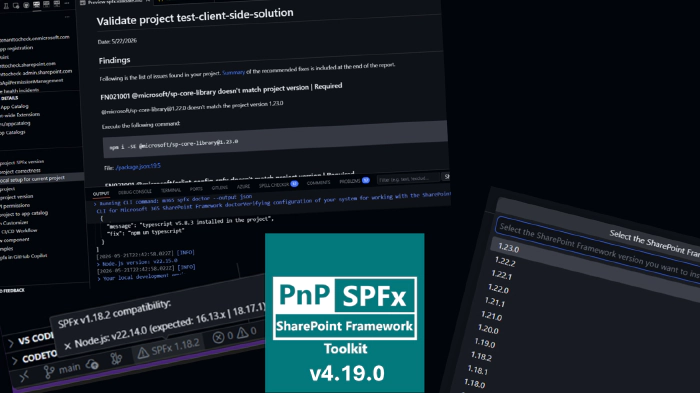Select App Catalog in sidebar

pyautogui.click(x=14, y=107)
